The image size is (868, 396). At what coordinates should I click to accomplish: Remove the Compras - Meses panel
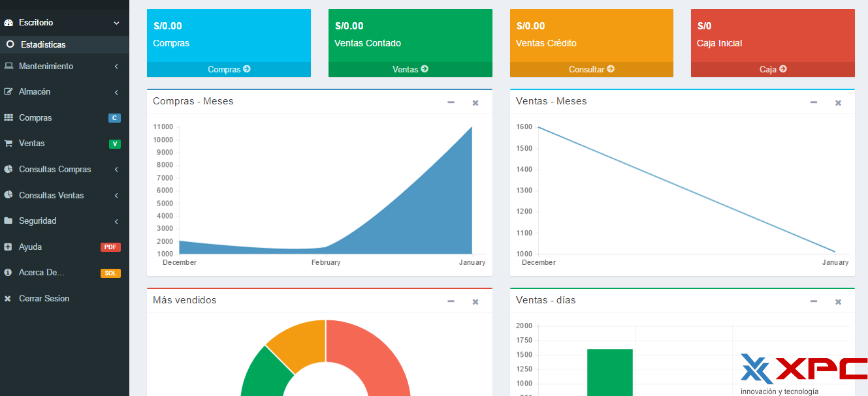(x=475, y=102)
